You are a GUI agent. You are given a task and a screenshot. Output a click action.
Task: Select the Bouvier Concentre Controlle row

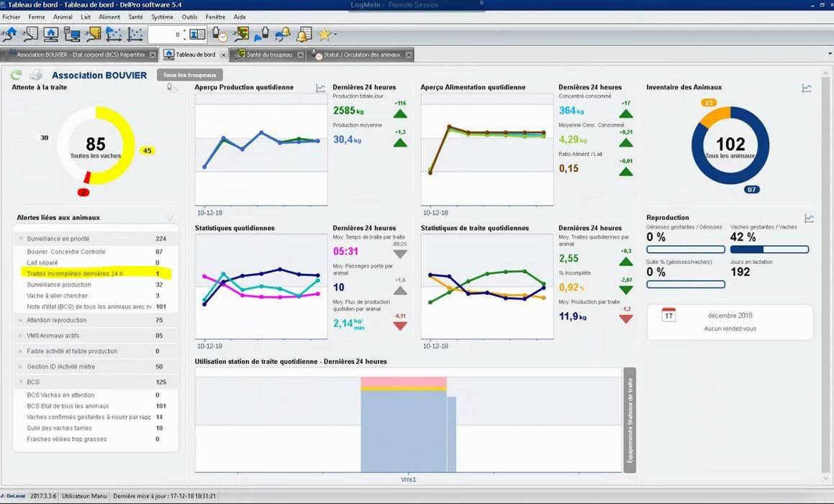point(96,252)
